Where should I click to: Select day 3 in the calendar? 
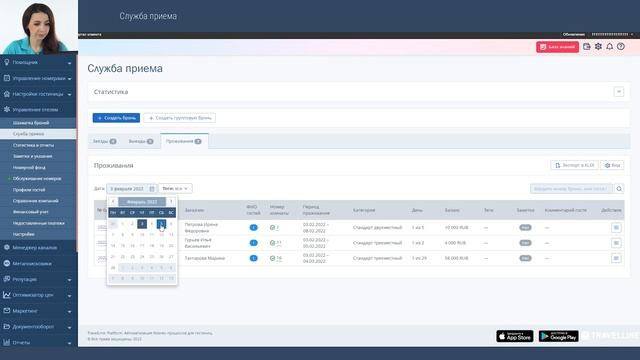[142, 224]
